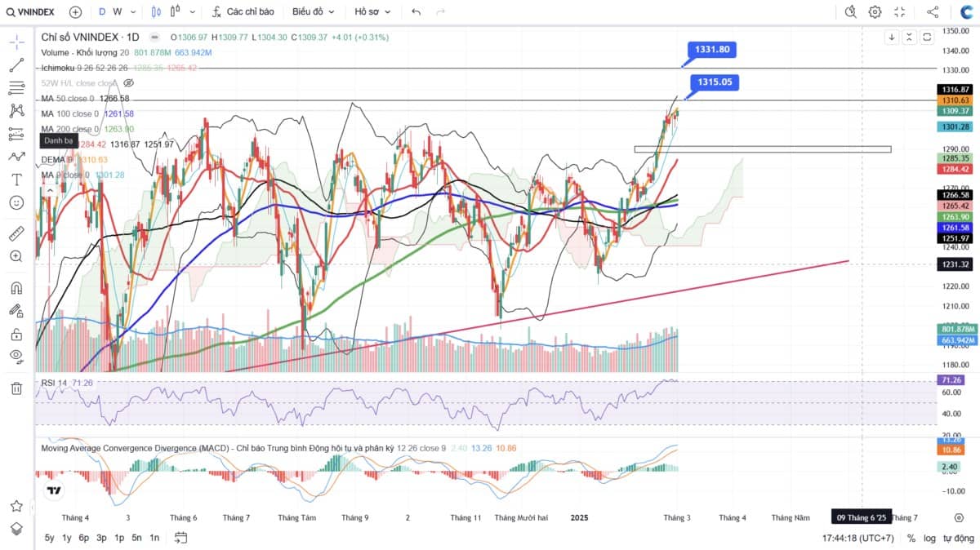This screenshot has height=550, width=980.
Task: Open the object tree layers icon
Action: pos(16,530)
